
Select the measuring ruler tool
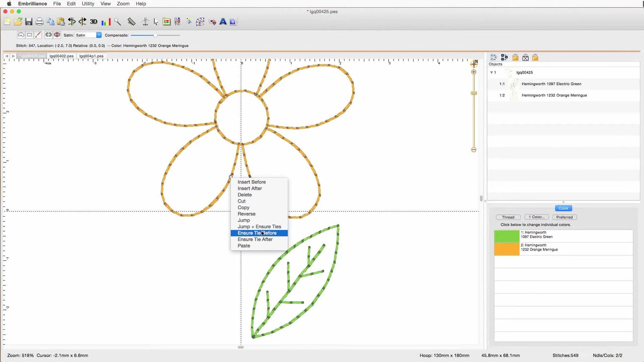[131, 22]
